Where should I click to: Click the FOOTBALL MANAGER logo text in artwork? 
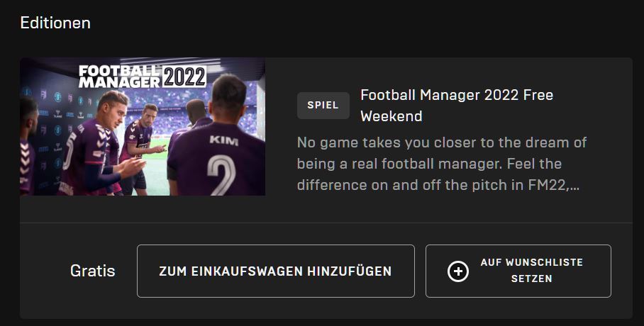(119, 77)
